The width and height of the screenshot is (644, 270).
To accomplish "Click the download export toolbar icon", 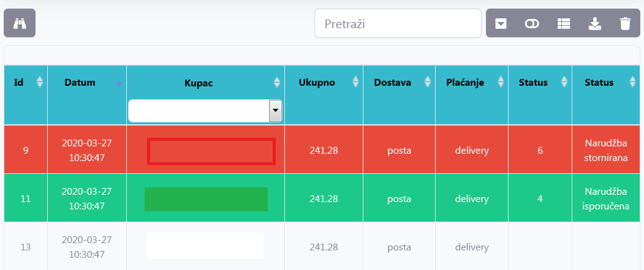I will coord(594,24).
